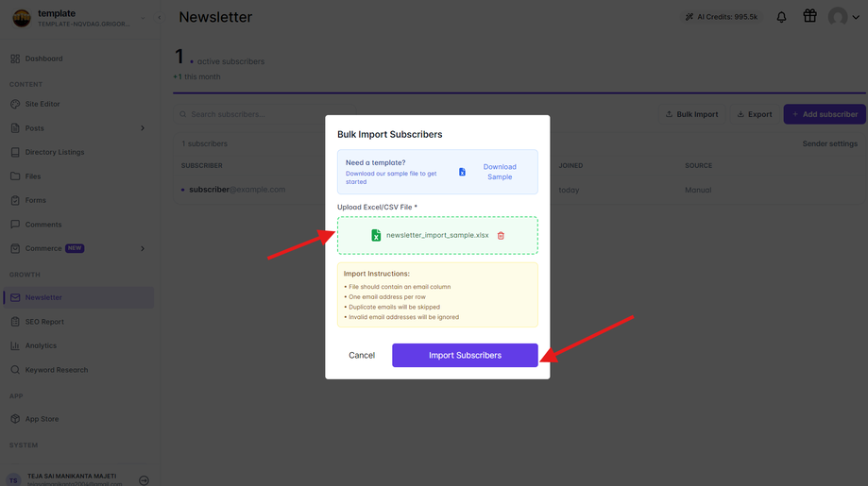Expand the Posts submenu
This screenshot has height=486, width=868.
point(143,128)
